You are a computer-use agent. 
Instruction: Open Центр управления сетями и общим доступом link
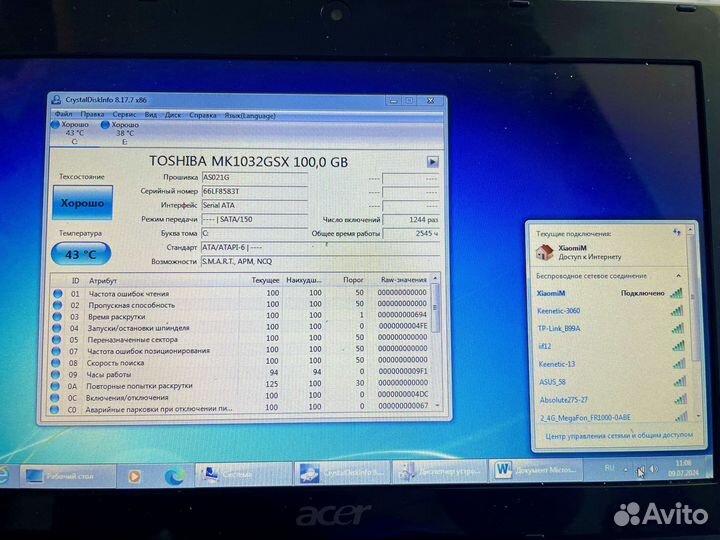pos(619,435)
